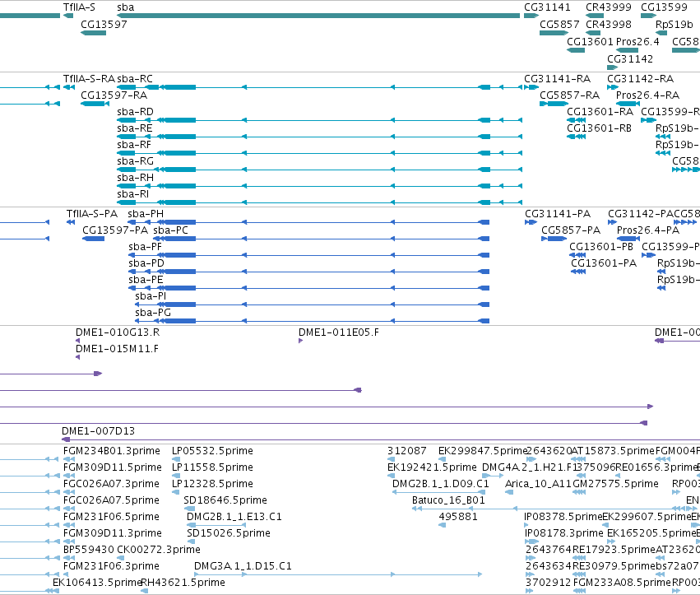Viewport: 700px width, 595px height.
Task: Select transcript sba-RC
Action: coord(135,79)
